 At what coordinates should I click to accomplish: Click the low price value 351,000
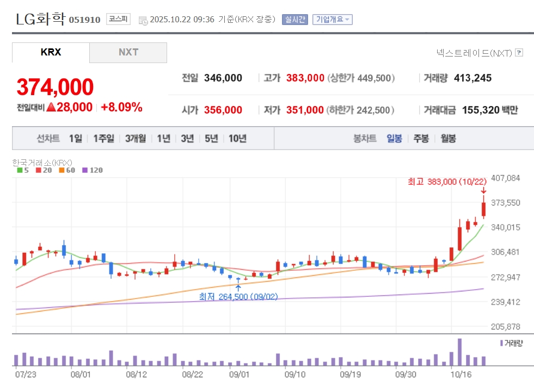(x=305, y=110)
